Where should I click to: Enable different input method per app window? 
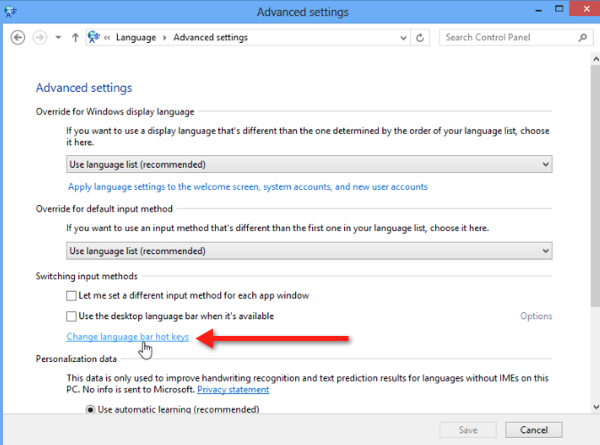pyautogui.click(x=71, y=295)
